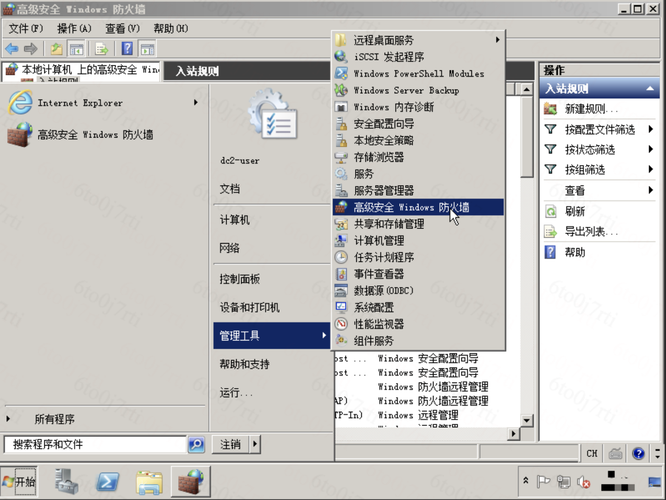Click the 开始 Start button
The width and height of the screenshot is (666, 500).
(x=19, y=482)
